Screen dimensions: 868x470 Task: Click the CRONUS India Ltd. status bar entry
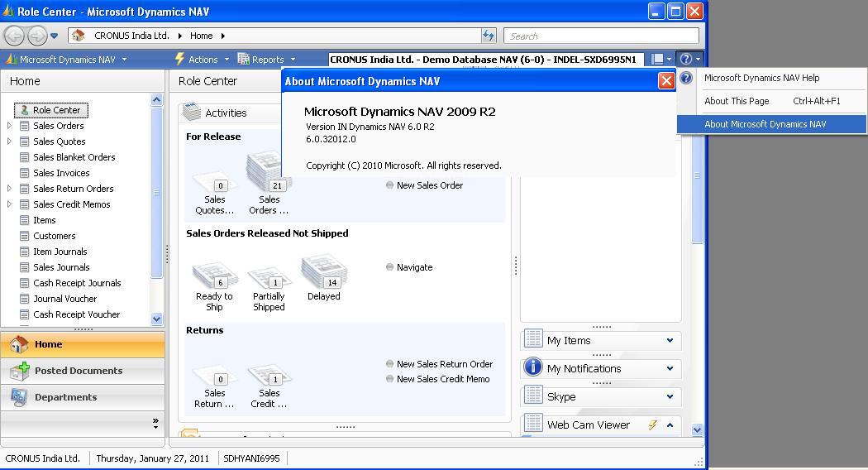(x=43, y=458)
